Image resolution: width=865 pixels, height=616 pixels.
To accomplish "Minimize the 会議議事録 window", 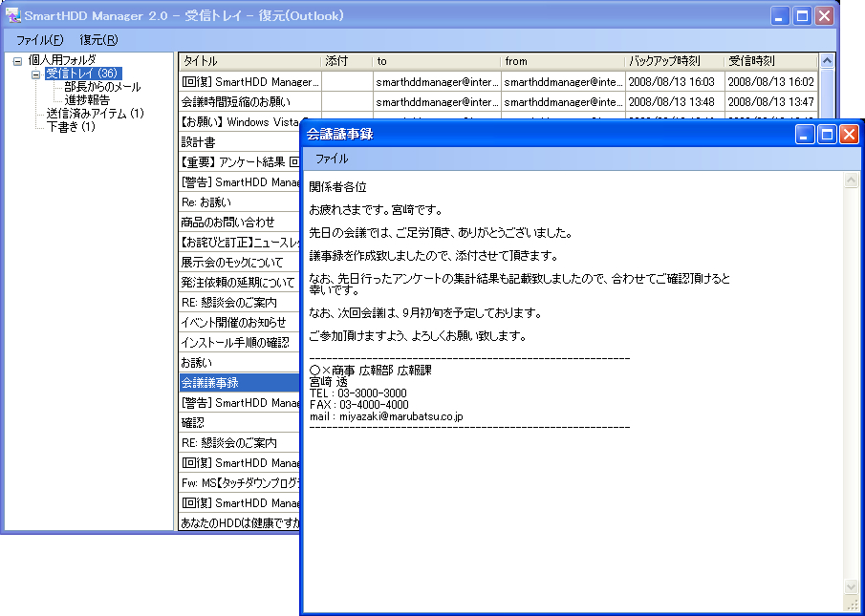I will click(805, 134).
